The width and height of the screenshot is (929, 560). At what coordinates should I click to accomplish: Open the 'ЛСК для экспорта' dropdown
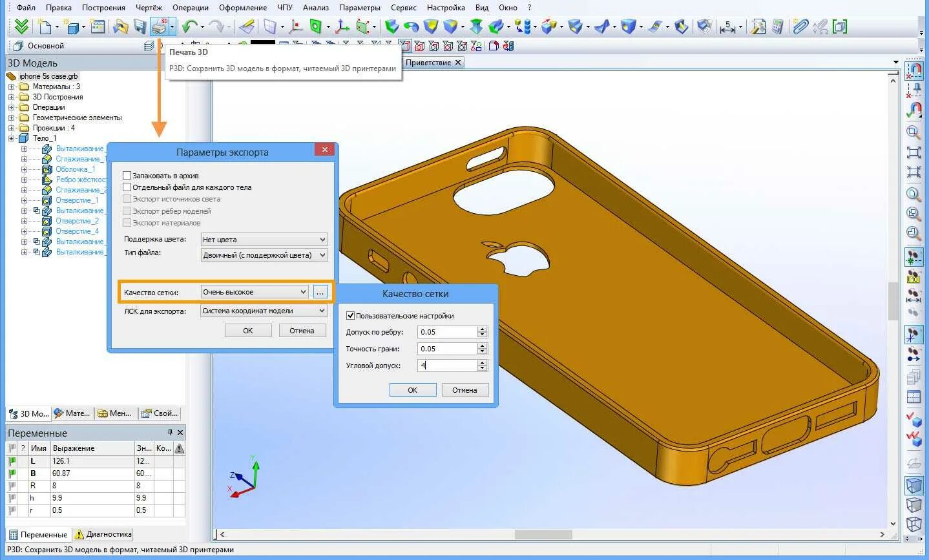click(x=264, y=311)
